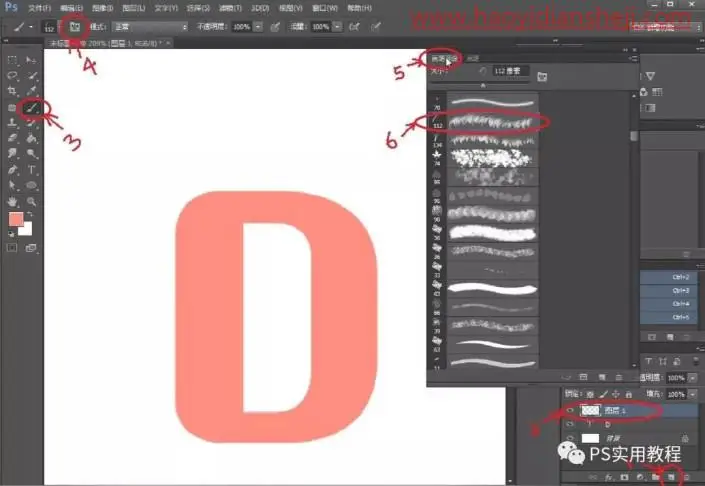Select the Hand tool
Screen dimensions: 705x486
coord(12,201)
